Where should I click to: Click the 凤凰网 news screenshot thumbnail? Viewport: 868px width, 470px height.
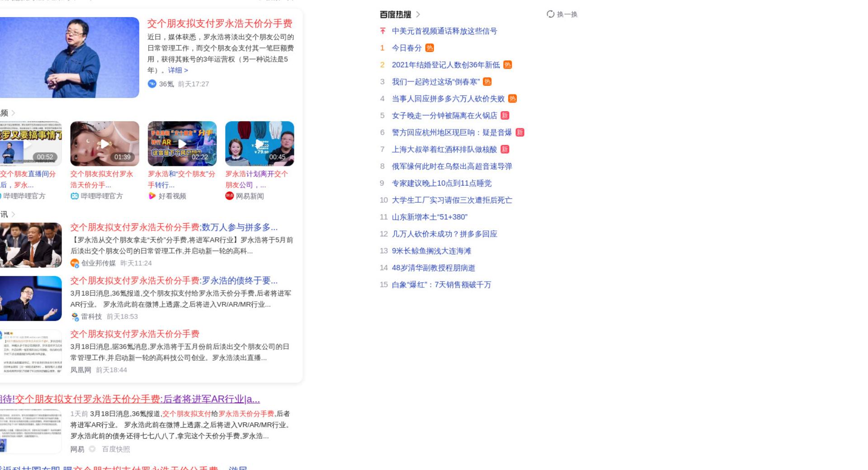pyautogui.click(x=31, y=352)
